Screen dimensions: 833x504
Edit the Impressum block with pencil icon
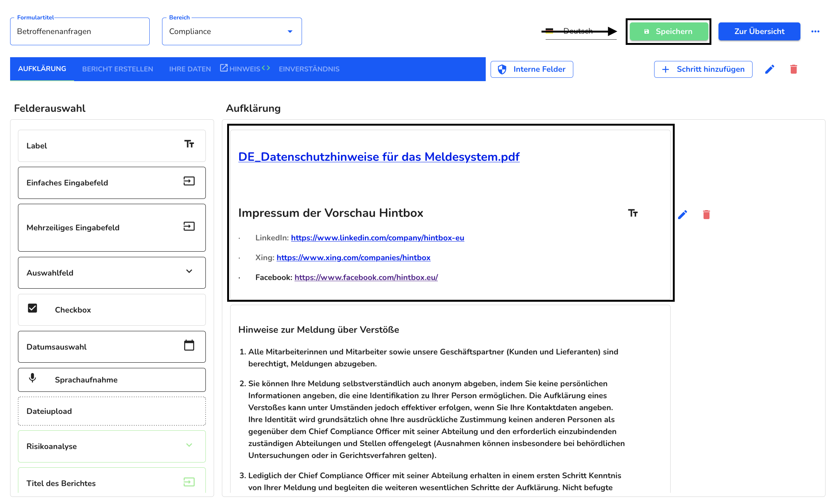pyautogui.click(x=683, y=215)
